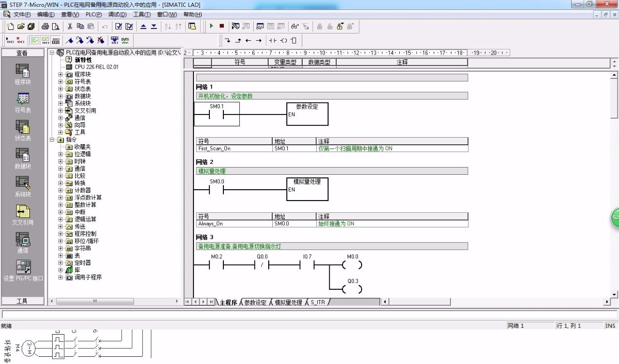The width and height of the screenshot is (619, 364).
Task: Click the 查看 header button in sidebar
Action: (22, 53)
